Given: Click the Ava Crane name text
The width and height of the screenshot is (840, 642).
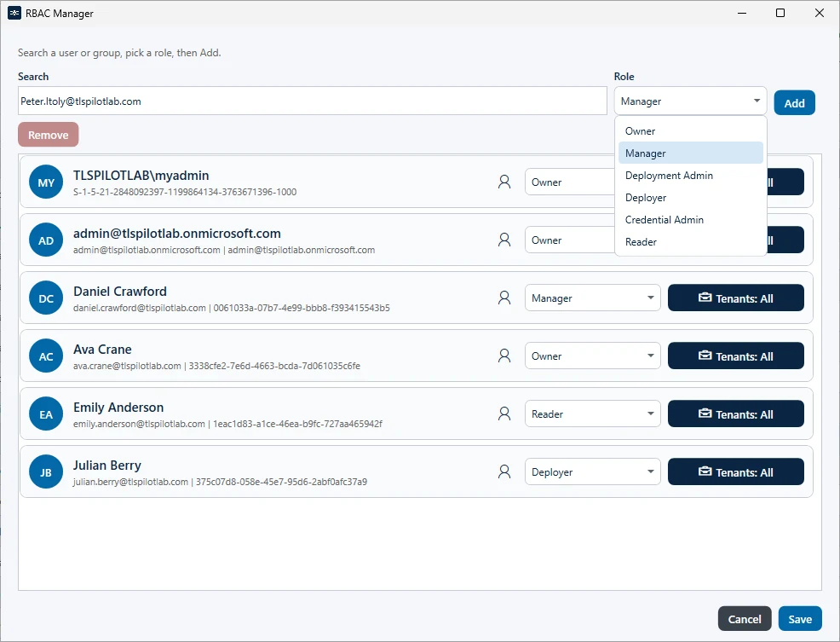Looking at the screenshot, I should 102,350.
